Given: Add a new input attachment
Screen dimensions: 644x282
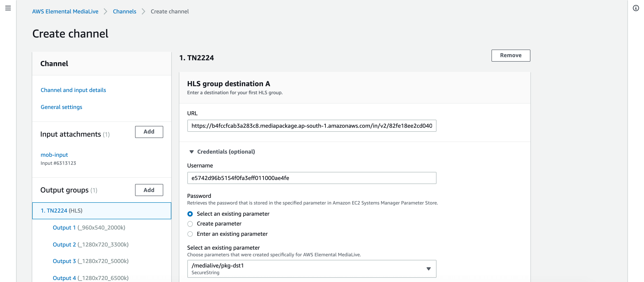Looking at the screenshot, I should [x=149, y=132].
